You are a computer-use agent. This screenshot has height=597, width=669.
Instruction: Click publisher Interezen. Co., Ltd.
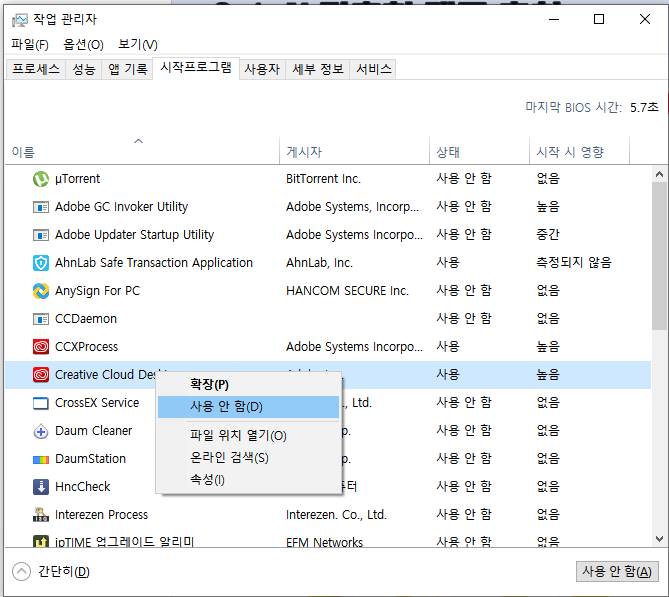[x=336, y=515]
